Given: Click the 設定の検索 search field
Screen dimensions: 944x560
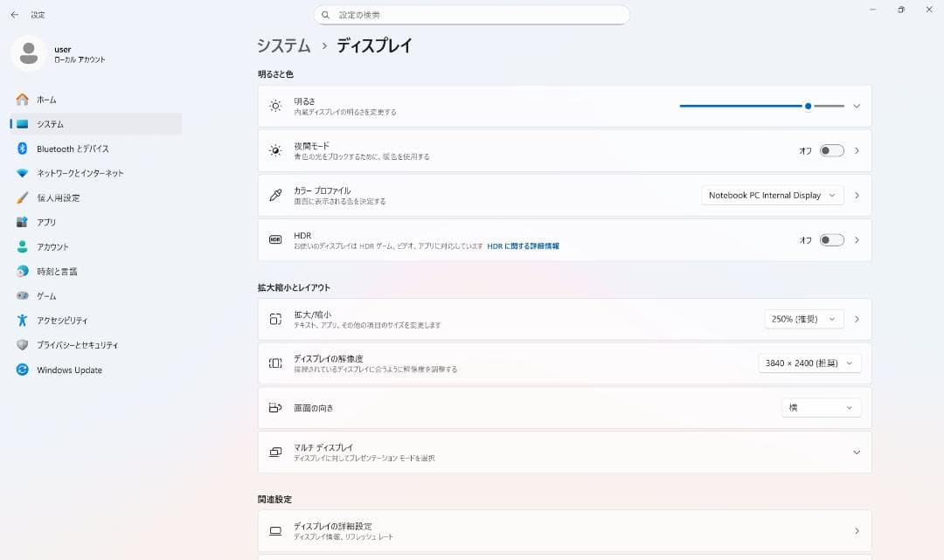Looking at the screenshot, I should (x=472, y=15).
